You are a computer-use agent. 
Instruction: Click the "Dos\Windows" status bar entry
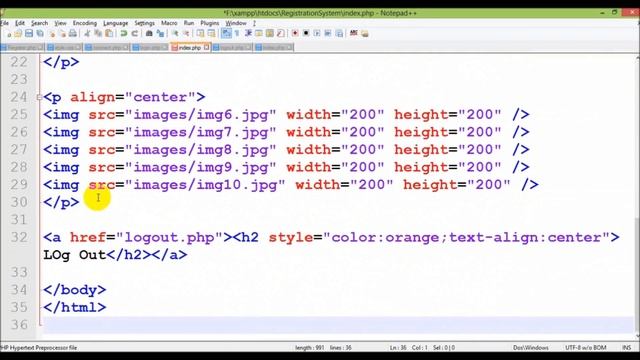coord(531,348)
